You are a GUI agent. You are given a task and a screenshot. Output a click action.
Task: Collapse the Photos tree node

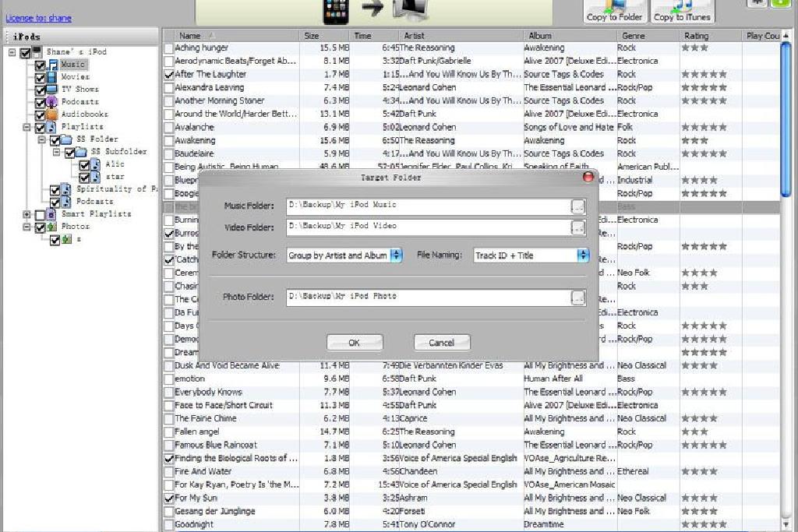(x=27, y=227)
